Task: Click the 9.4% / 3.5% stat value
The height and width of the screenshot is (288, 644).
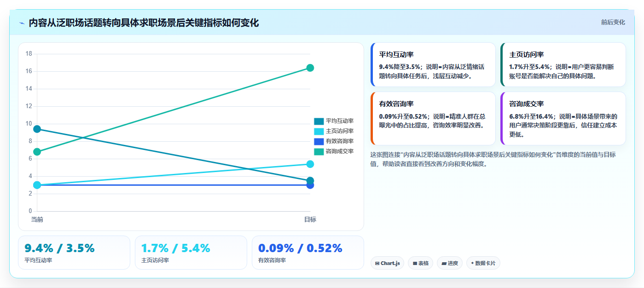Action: (x=59, y=248)
